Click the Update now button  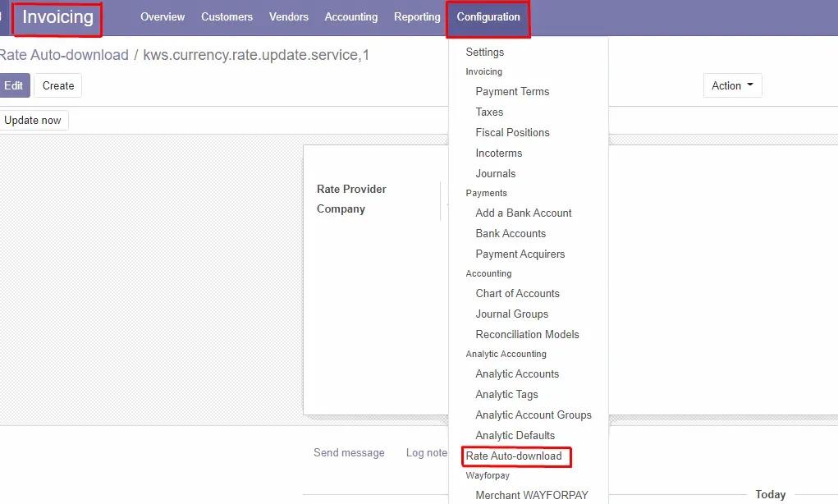[34, 120]
